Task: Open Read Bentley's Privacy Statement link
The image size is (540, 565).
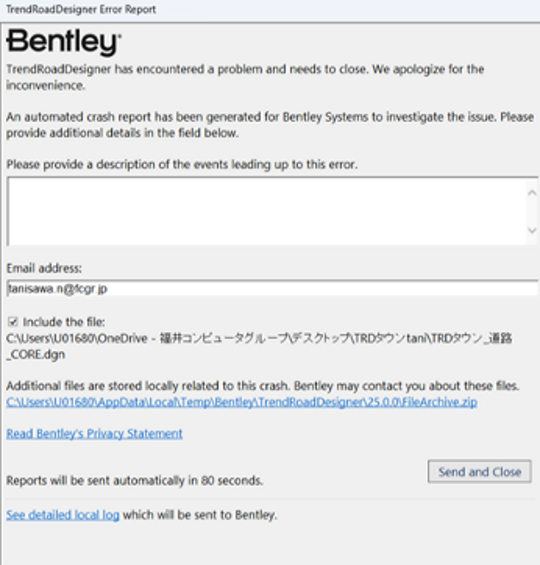Action: (94, 433)
